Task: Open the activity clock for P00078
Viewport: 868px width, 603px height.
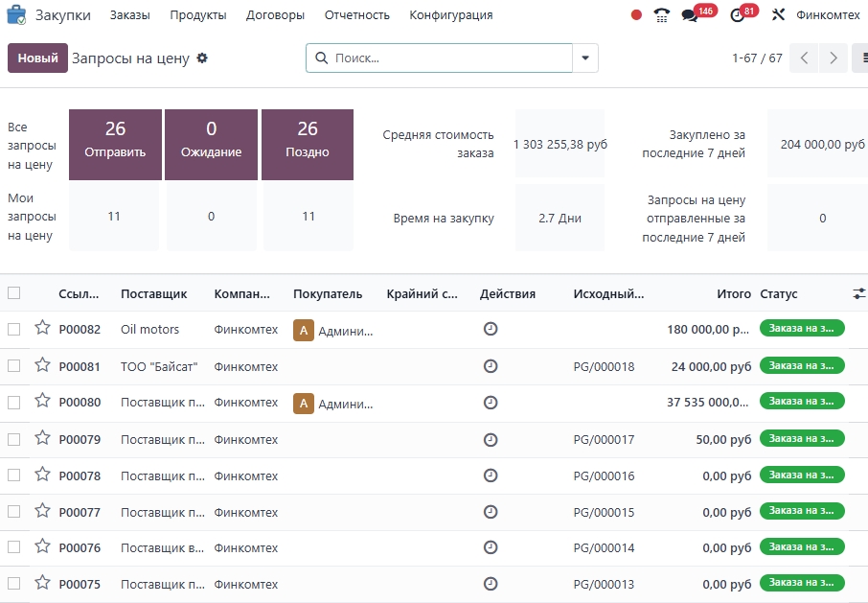Action: [491, 475]
